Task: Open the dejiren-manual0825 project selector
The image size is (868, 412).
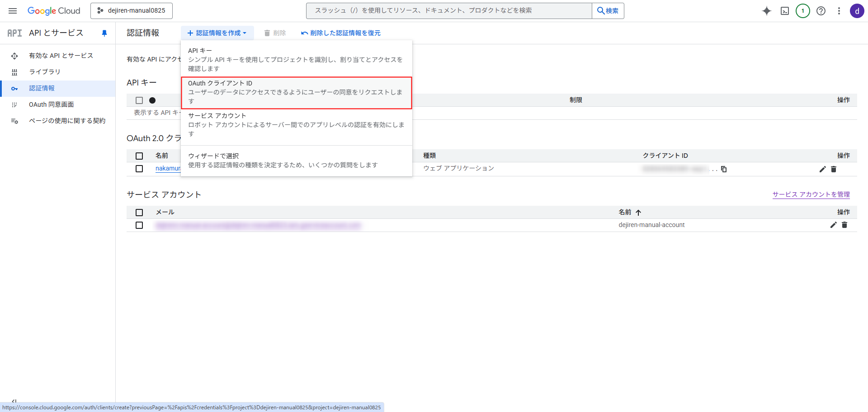Action: [x=132, y=10]
